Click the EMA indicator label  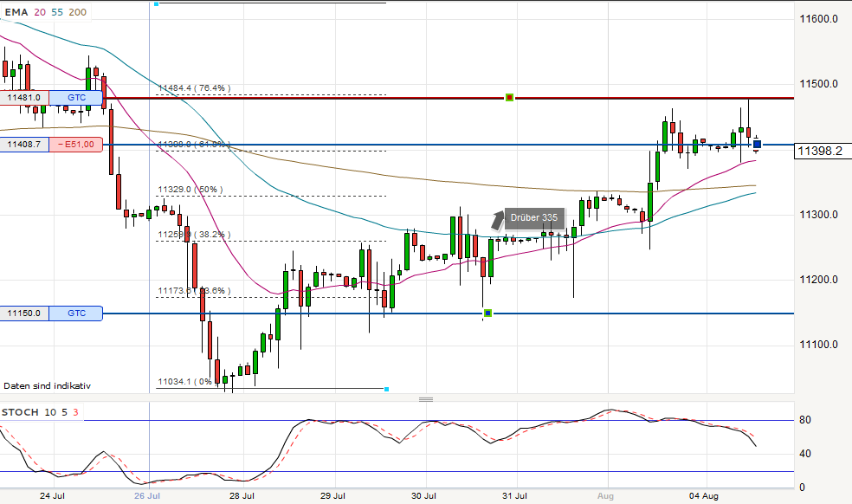pos(16,11)
